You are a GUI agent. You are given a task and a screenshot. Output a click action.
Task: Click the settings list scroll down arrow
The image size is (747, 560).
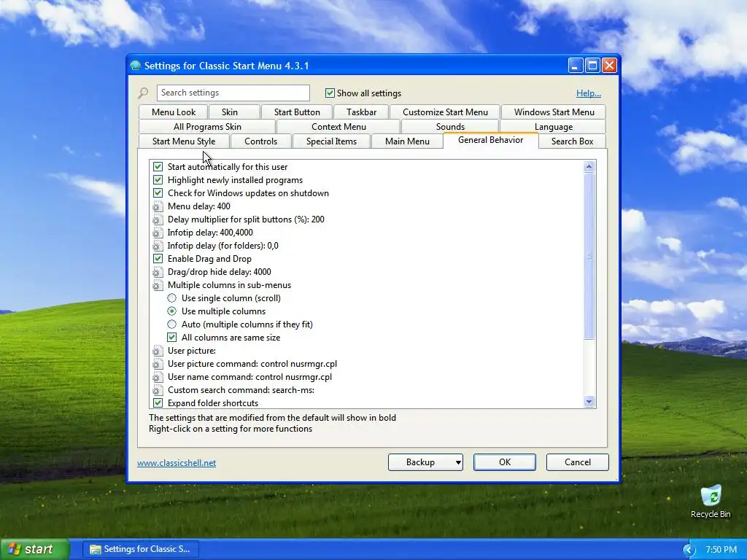click(x=589, y=402)
